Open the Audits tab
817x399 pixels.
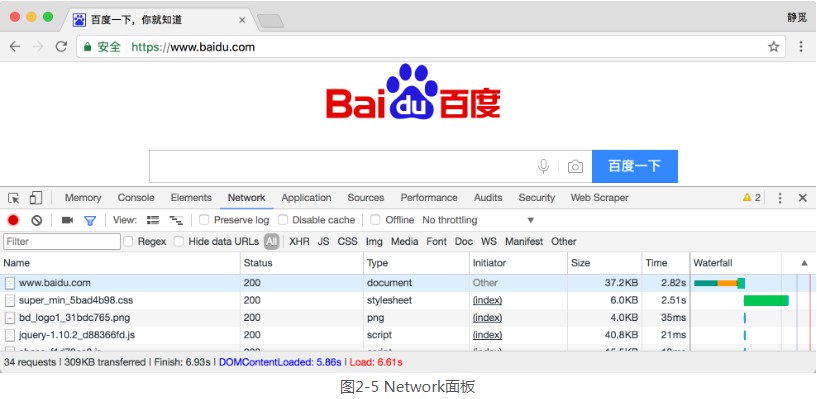tap(488, 198)
